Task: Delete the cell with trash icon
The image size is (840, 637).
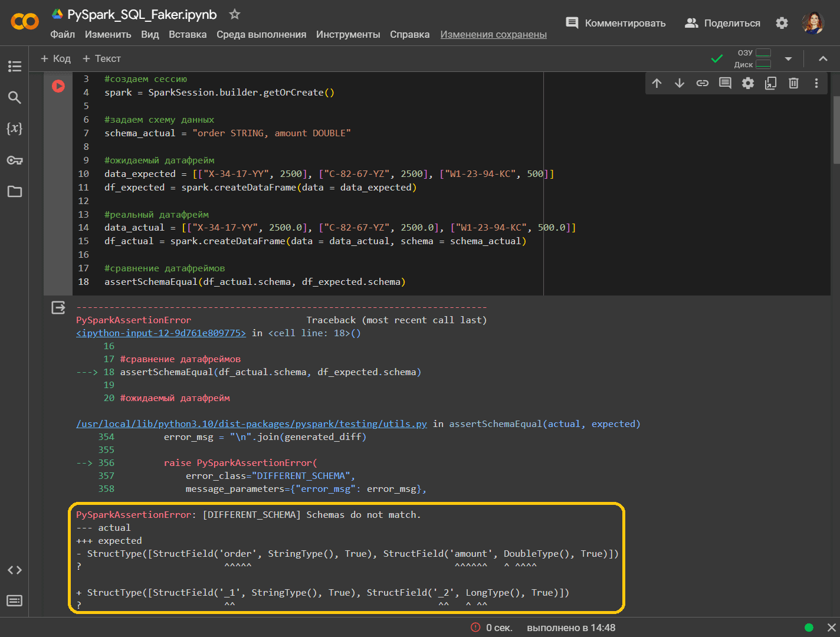Action: click(793, 83)
